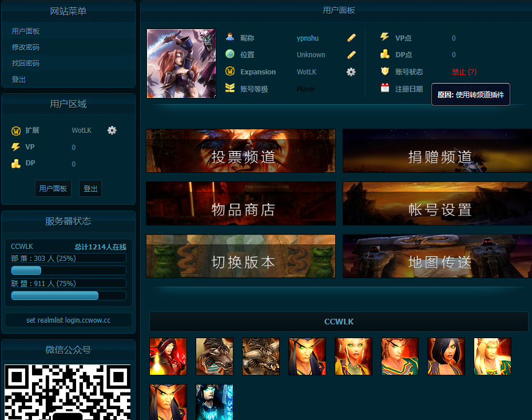Enter the 捐赠频道 section
This screenshot has width=532, height=420.
coord(436,150)
